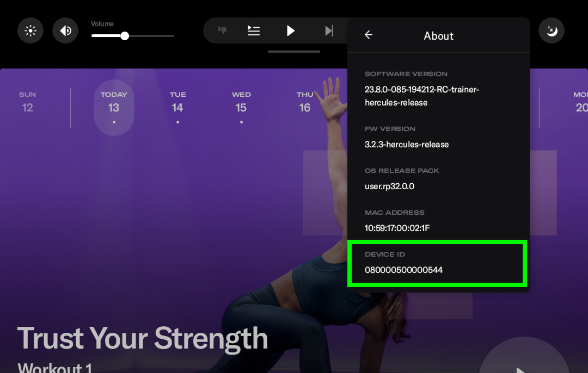The height and width of the screenshot is (373, 588).
Task: Open the Trust Your Strength workout title
Action: pos(143,338)
